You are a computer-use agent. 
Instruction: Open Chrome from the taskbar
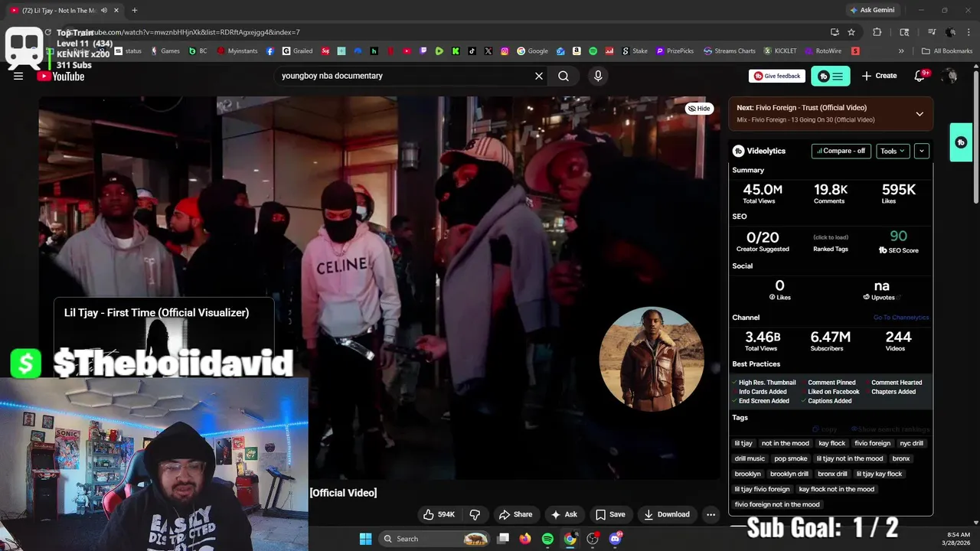[570, 539]
